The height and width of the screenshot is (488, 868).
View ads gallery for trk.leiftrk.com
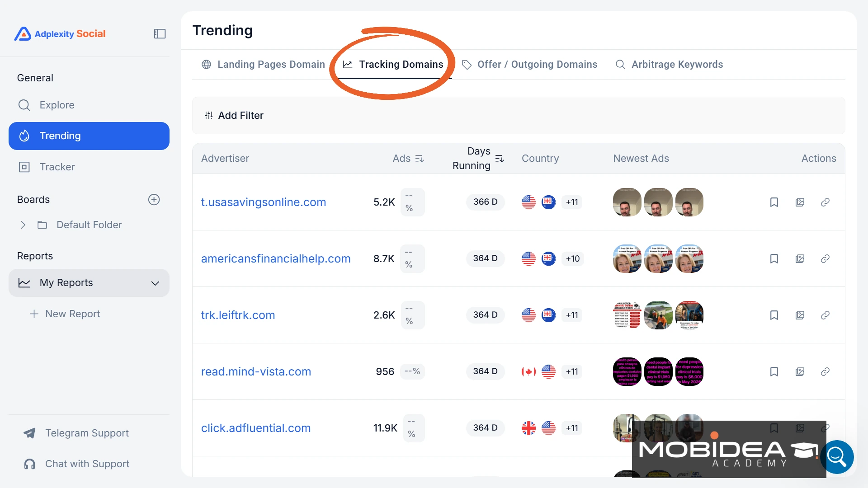point(800,315)
